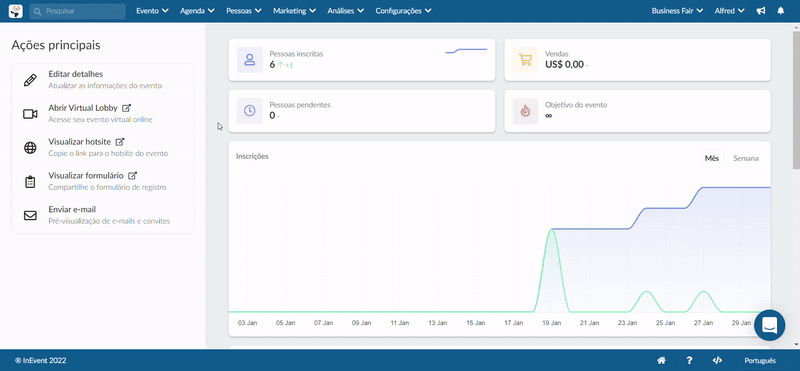800x371 pixels.
Task: Click the '03 Jan' axis label
Action: click(x=247, y=323)
